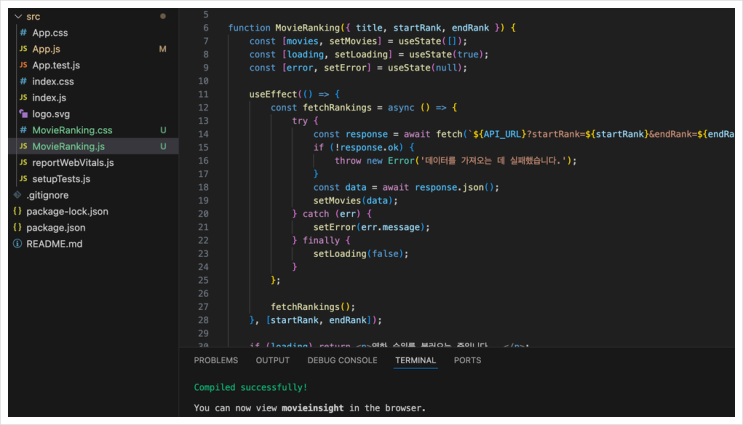The width and height of the screenshot is (743, 425).
Task: Click 'Compiled successfully!' terminal message
Action: coord(250,387)
